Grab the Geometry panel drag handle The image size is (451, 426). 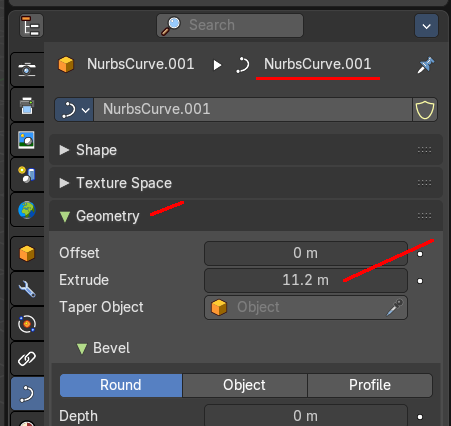(424, 216)
